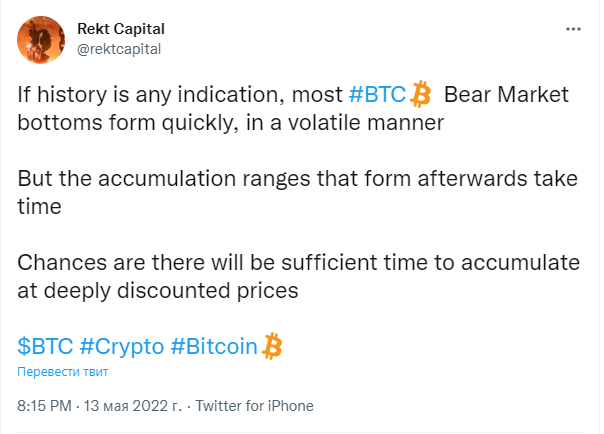Open Rekt Capital's profile avatar
The width and height of the screenshot is (604, 434).
click(41, 40)
